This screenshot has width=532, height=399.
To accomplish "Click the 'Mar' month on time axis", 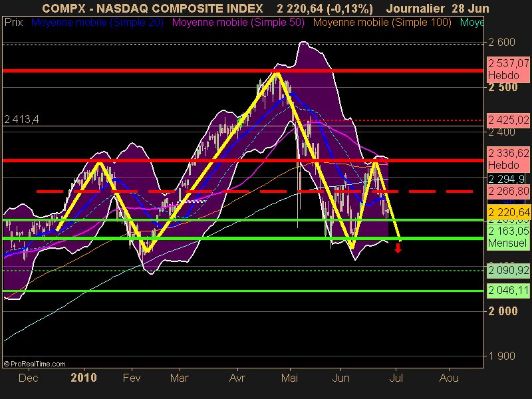I will [180, 378].
